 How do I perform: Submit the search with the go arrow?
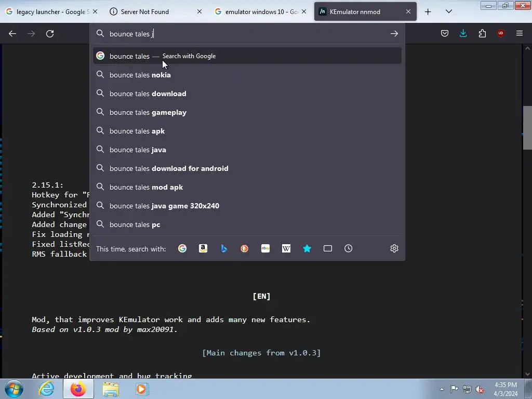pyautogui.click(x=394, y=34)
